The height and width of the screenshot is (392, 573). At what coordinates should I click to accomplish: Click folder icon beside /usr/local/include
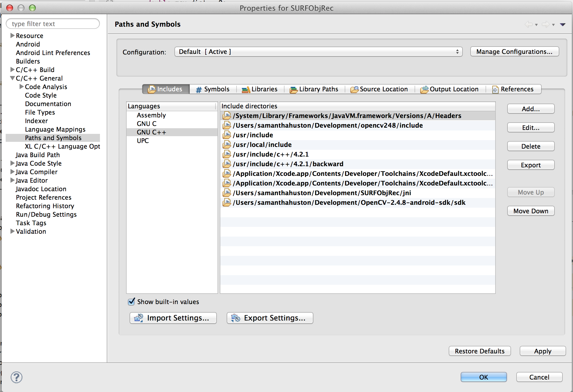click(227, 144)
